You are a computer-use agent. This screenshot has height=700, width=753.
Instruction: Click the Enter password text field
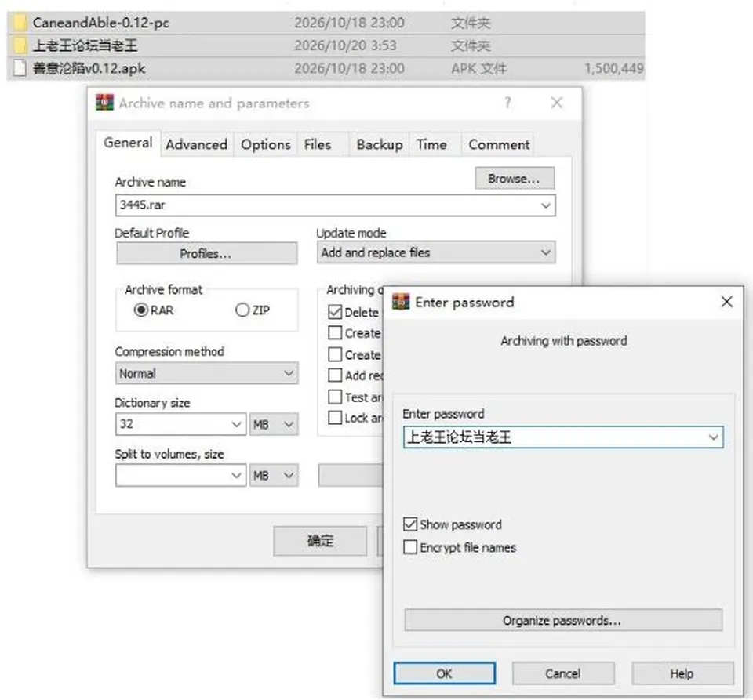(563, 437)
